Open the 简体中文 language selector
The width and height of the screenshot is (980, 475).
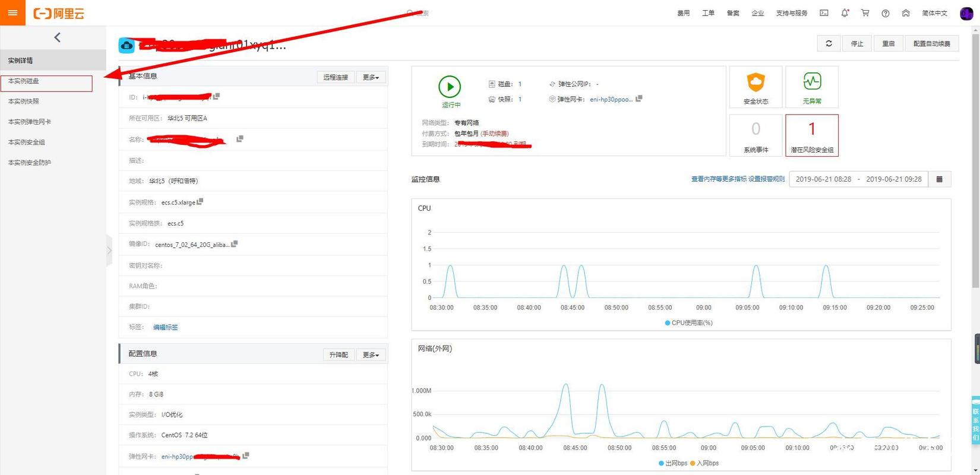click(x=935, y=13)
